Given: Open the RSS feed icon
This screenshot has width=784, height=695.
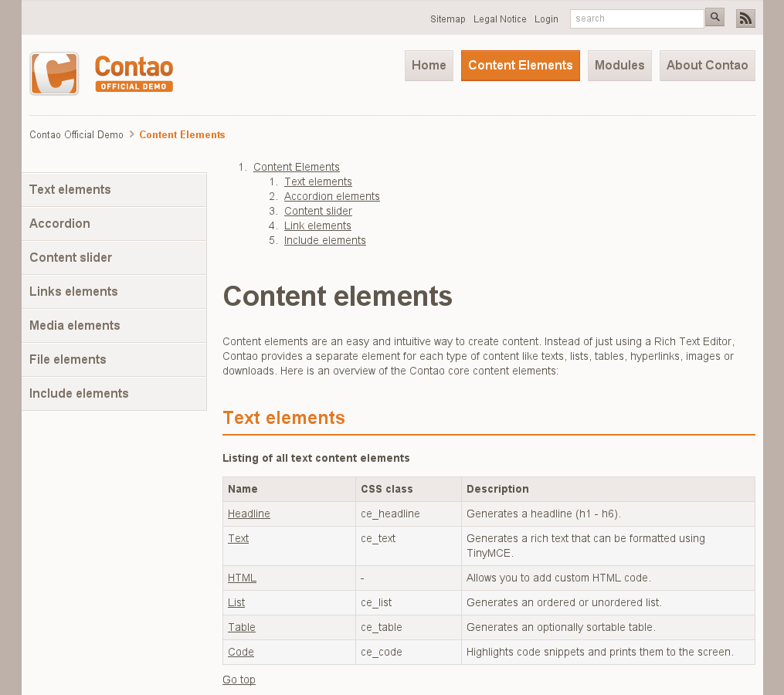Looking at the screenshot, I should [x=745, y=19].
